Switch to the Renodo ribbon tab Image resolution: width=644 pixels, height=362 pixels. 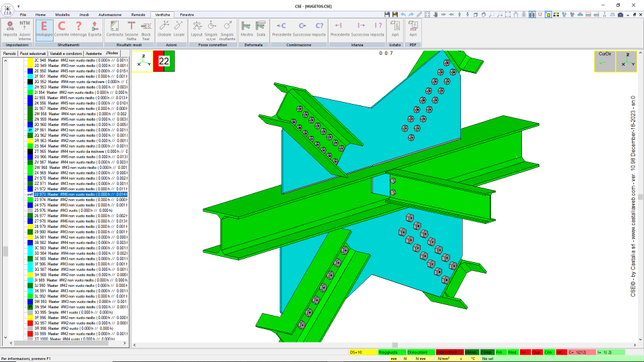pyautogui.click(x=138, y=15)
